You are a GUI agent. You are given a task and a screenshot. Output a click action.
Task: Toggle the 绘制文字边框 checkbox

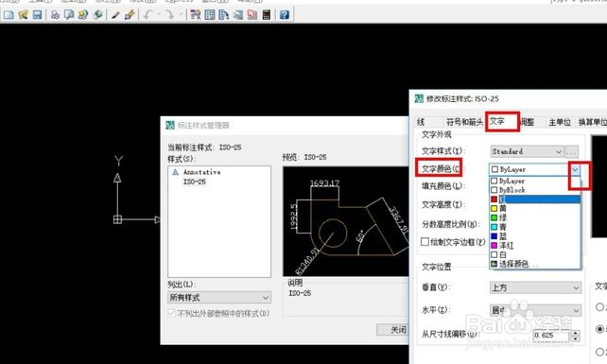425,242
